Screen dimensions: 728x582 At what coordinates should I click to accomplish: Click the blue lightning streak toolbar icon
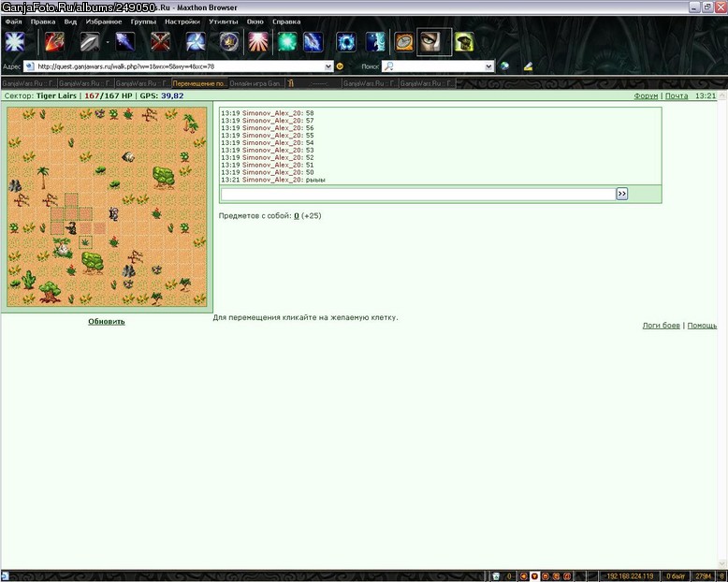(313, 42)
